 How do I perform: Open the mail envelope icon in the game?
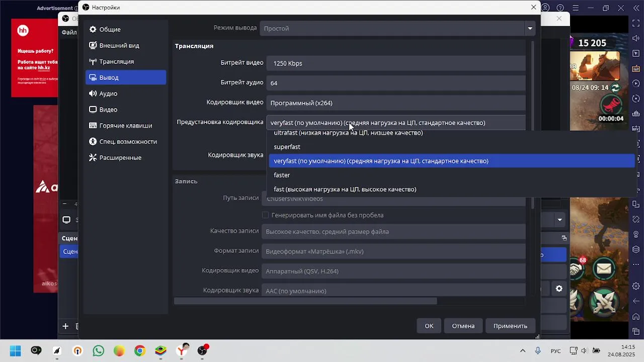(x=604, y=269)
